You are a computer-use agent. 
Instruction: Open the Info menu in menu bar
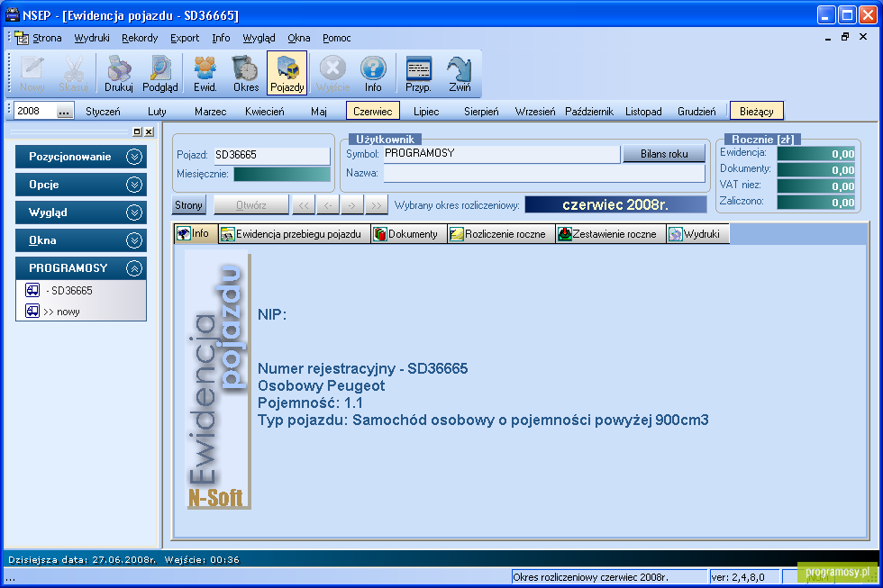pyautogui.click(x=221, y=38)
